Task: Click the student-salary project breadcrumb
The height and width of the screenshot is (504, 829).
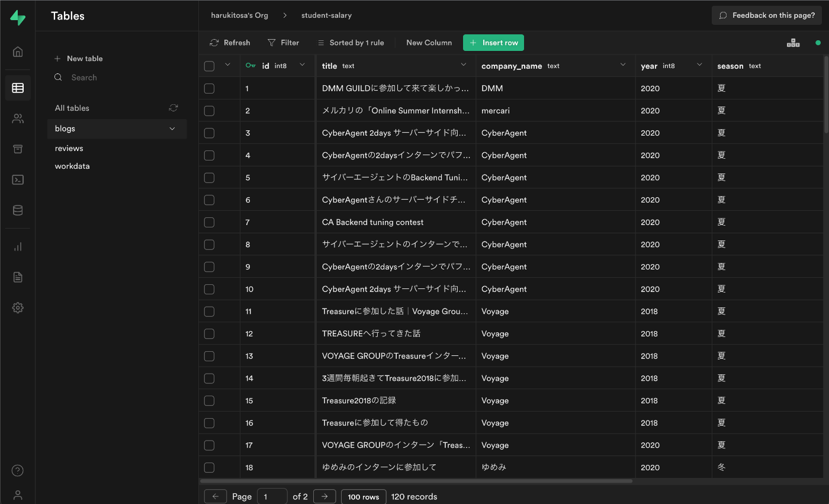Action: pyautogui.click(x=326, y=15)
